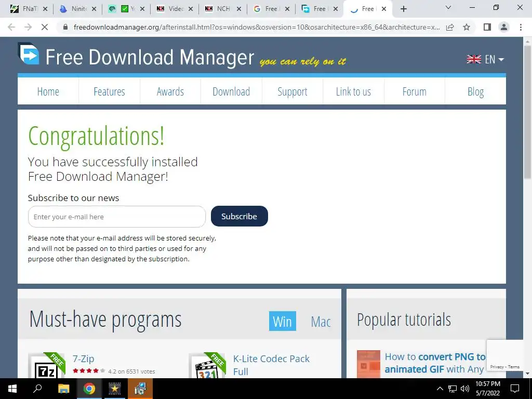Open the notification center icon
The height and width of the screenshot is (399, 532).
point(515,389)
